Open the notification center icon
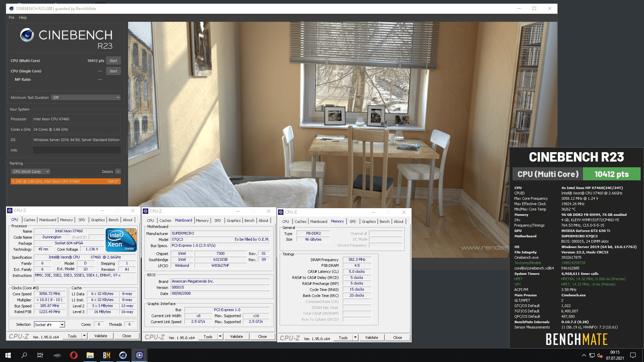This screenshot has height=362, width=644. click(x=633, y=355)
